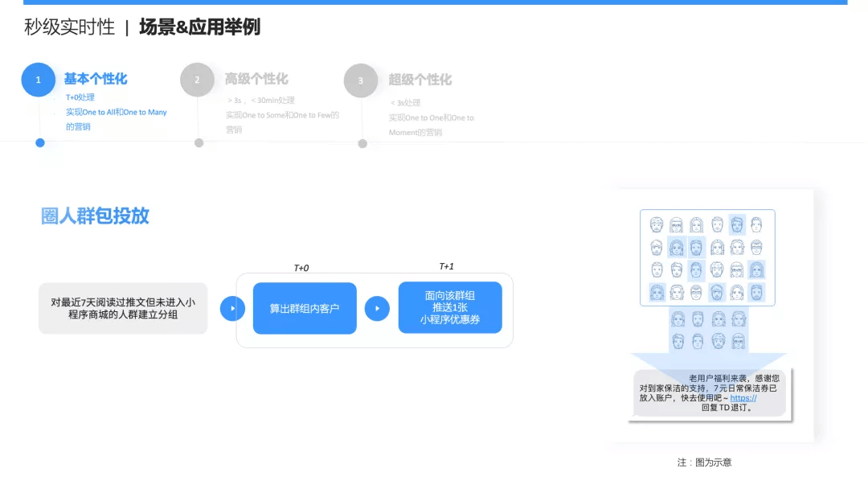Click the coupon message bubble with 回复TD退订
Viewport: 868px width, 489px height.
[710, 393]
